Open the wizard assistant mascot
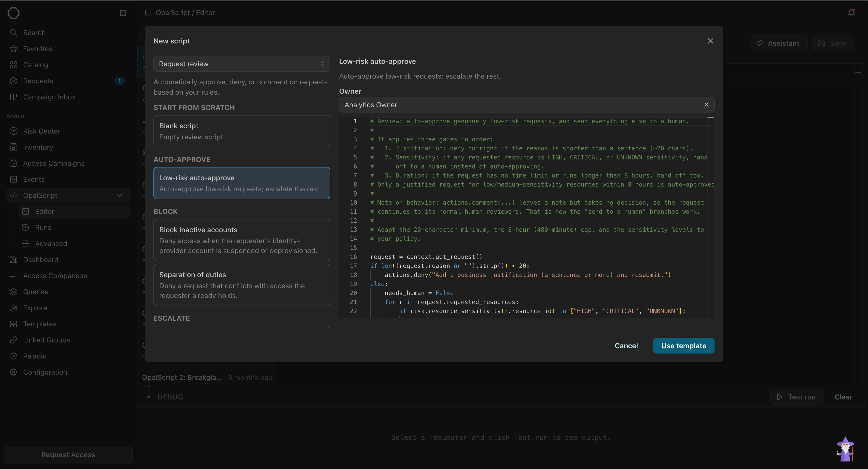 pyautogui.click(x=845, y=449)
